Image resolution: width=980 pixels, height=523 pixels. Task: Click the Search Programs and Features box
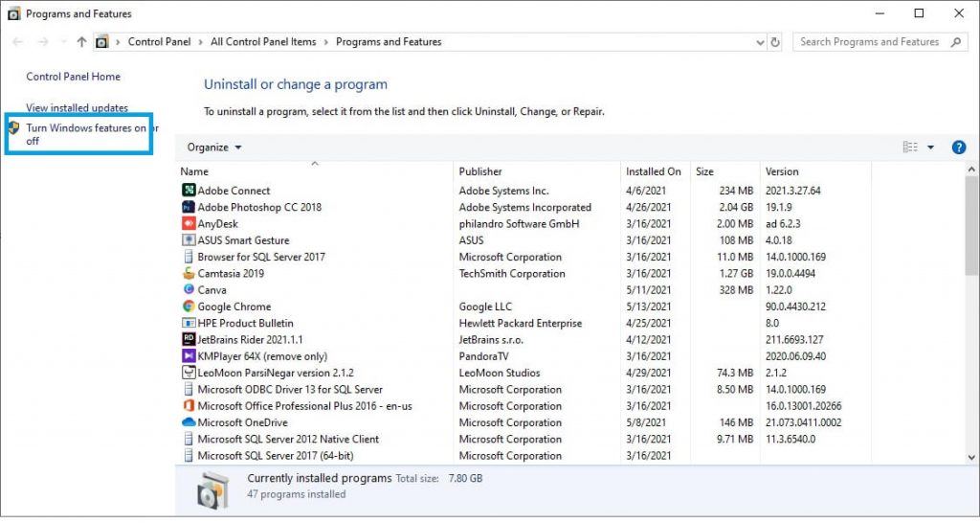[x=880, y=42]
